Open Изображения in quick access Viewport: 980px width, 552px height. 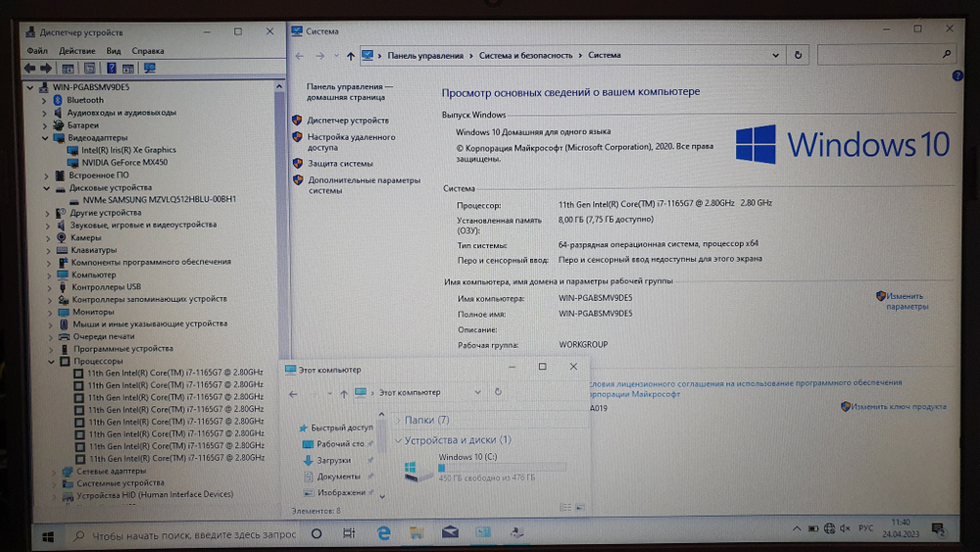pos(341,493)
